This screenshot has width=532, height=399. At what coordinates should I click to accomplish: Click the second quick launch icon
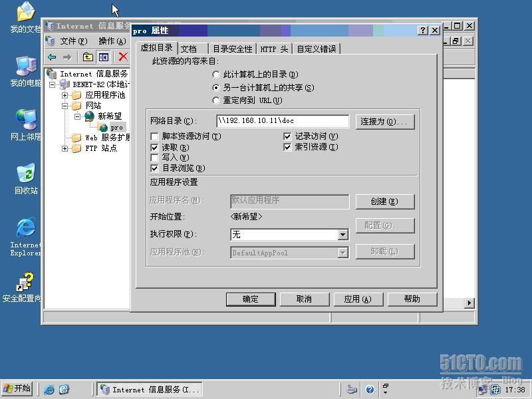coord(64,389)
